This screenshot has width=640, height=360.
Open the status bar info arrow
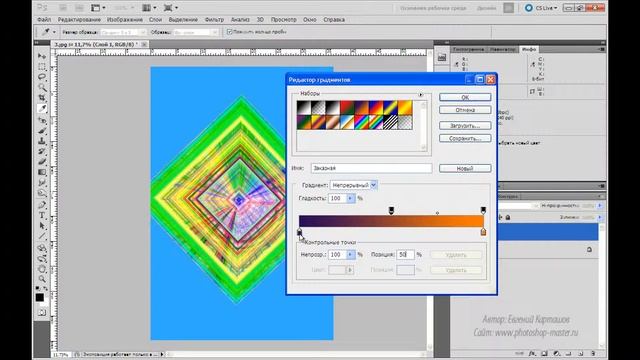click(162, 354)
